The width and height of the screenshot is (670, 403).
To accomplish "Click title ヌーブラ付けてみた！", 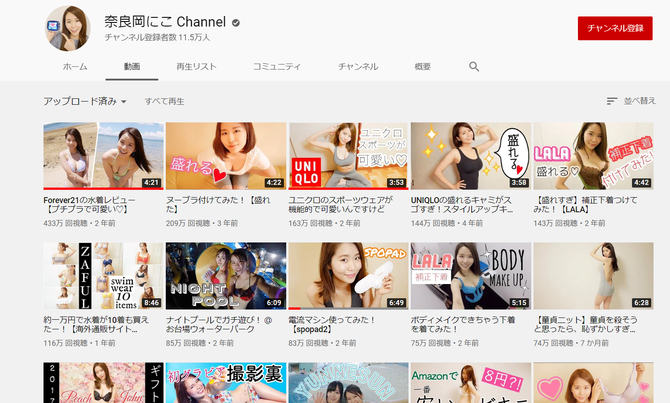I will 218,205.
